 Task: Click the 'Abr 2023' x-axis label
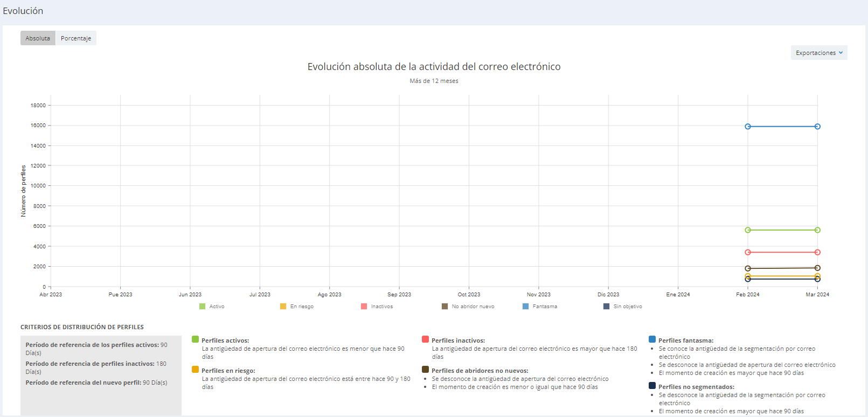[51, 295]
